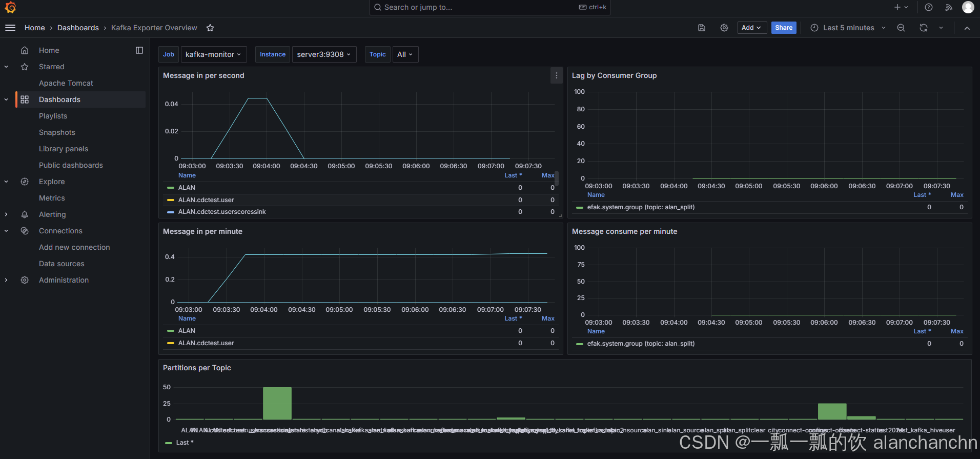Open Message in per second panel menu dots
Image resolution: width=980 pixels, height=459 pixels.
557,75
